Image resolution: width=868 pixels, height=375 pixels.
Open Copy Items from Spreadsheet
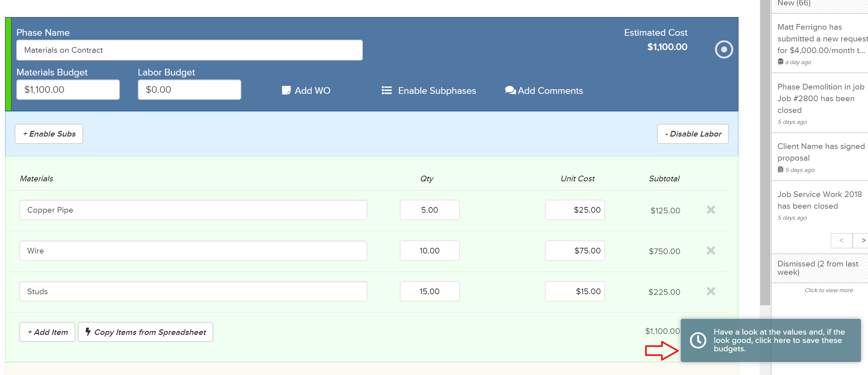tap(146, 332)
